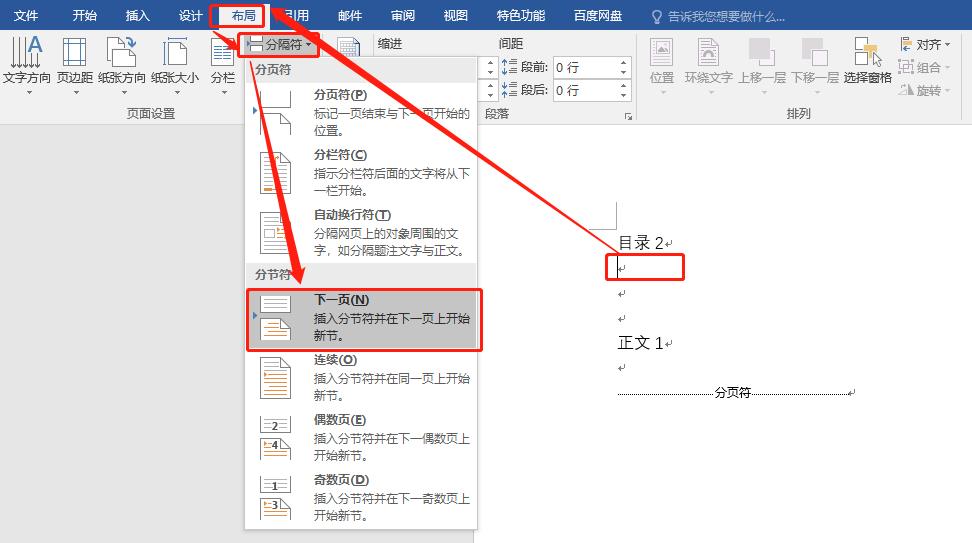972x543 pixels.
Task: Select 奇数页(D) odd page section break
Action: click(x=361, y=497)
